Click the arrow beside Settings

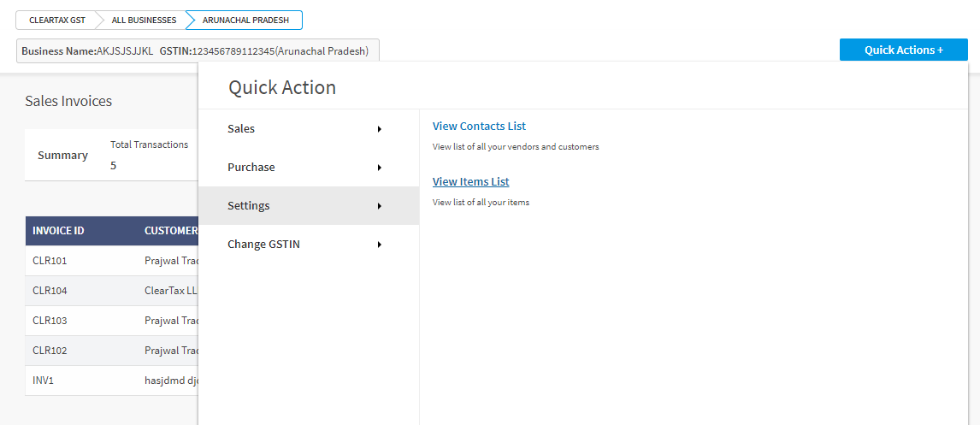coord(380,206)
